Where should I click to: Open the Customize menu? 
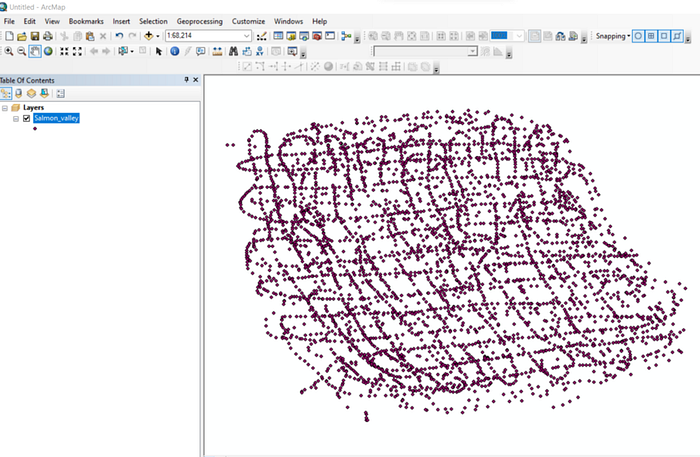(x=248, y=21)
